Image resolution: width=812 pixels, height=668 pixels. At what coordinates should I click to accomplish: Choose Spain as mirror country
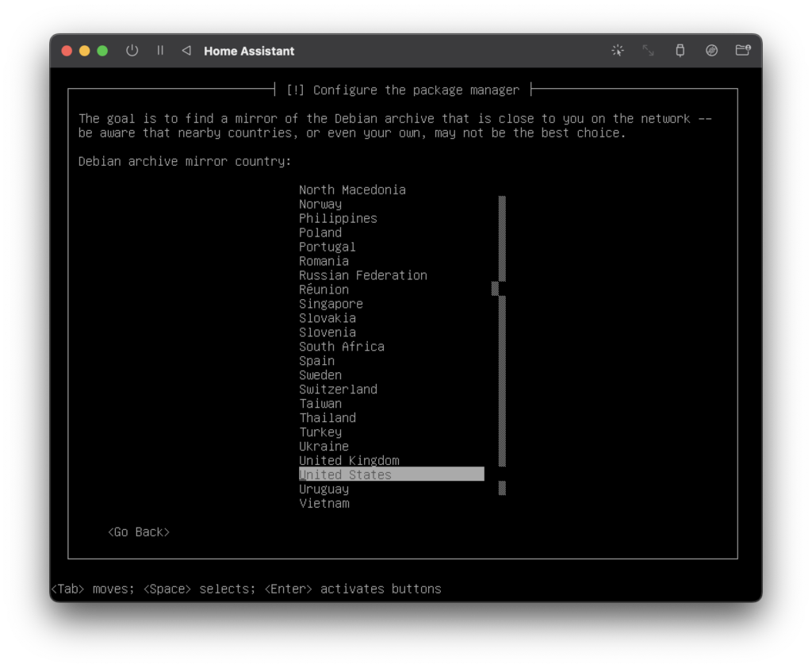(316, 361)
